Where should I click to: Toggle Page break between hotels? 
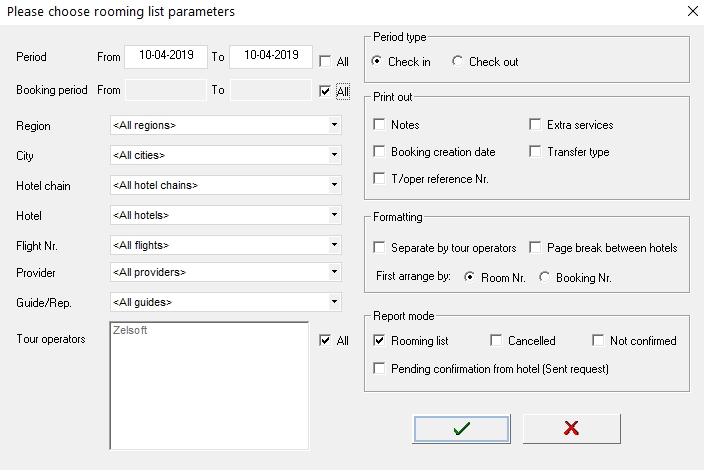[535, 247]
